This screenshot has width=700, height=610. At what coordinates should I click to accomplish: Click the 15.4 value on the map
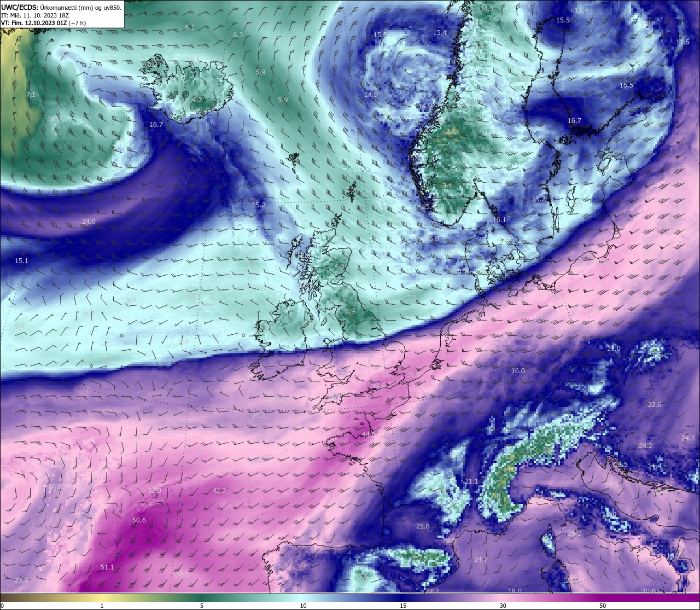pos(440,33)
